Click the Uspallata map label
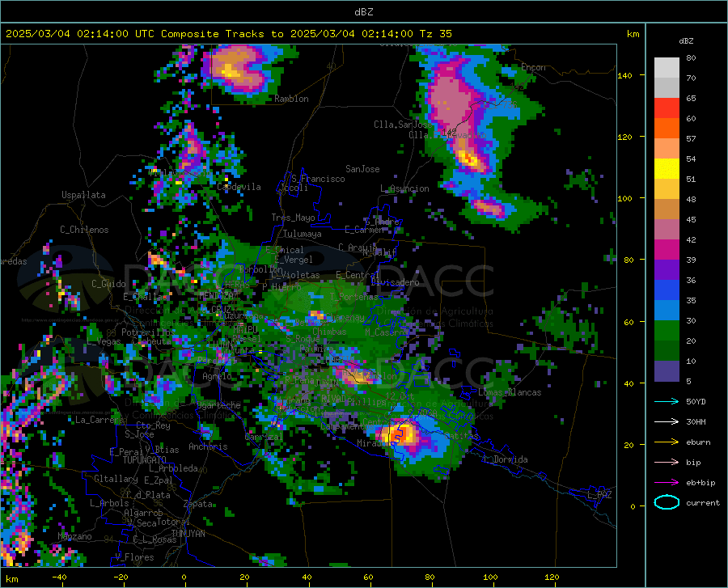 (x=83, y=195)
